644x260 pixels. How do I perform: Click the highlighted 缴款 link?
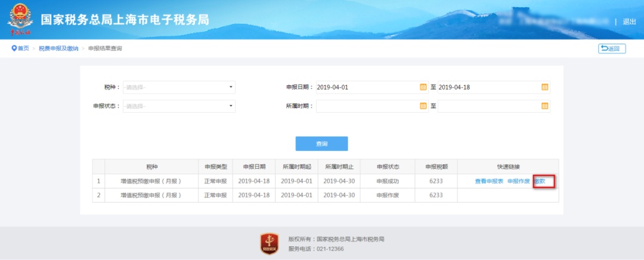[540, 181]
